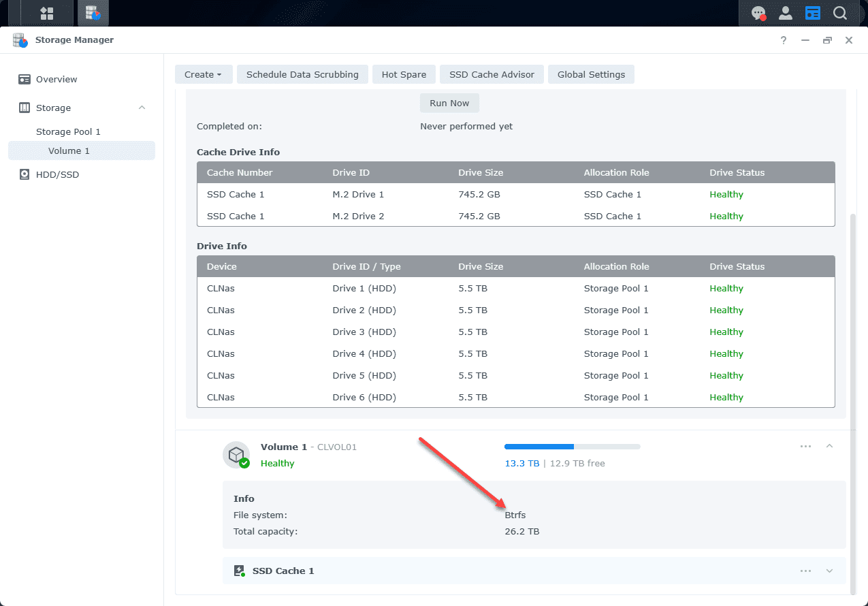Collapse the Volume 1 details chevron
This screenshot has height=606, width=868.
tap(829, 446)
